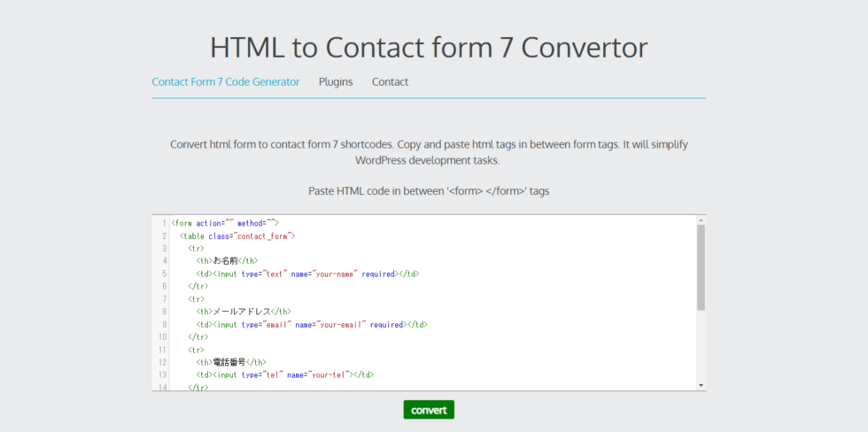Click line number 10 in the gutter
Image resolution: width=868 pixels, height=432 pixels.
point(162,337)
